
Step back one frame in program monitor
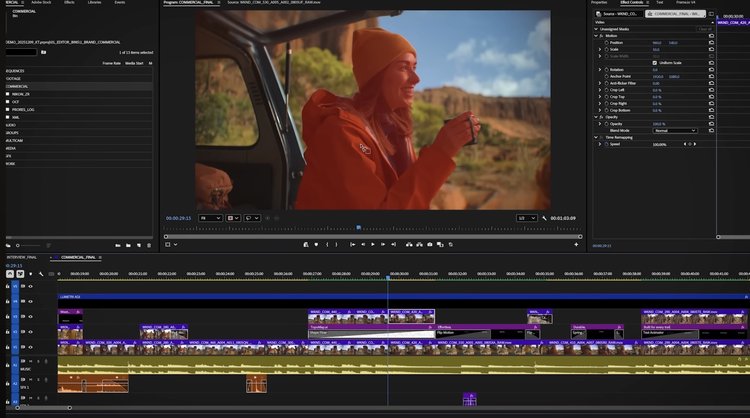pyautogui.click(x=363, y=244)
